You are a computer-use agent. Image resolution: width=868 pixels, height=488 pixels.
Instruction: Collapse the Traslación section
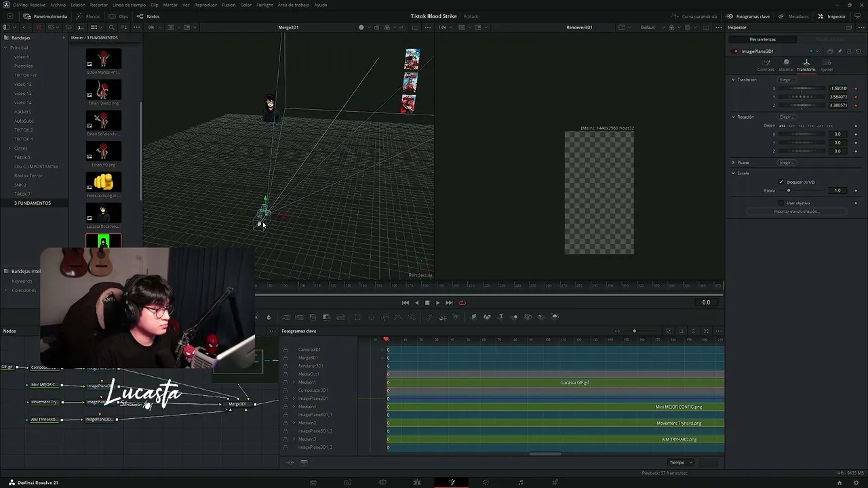[x=733, y=79]
